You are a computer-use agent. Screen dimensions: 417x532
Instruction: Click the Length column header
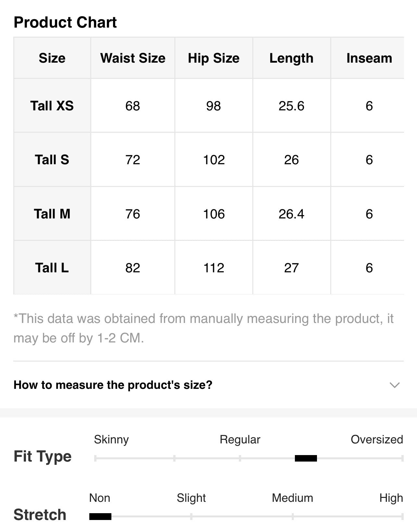[292, 58]
